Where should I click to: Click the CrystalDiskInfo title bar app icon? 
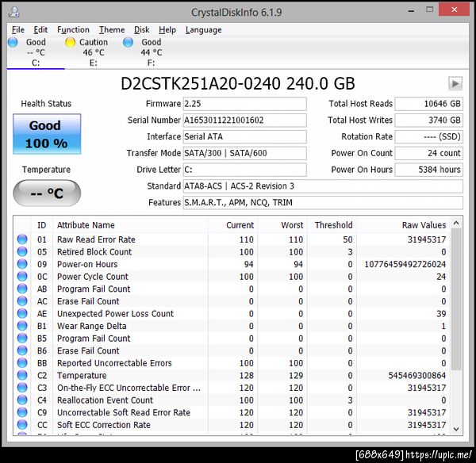click(14, 12)
